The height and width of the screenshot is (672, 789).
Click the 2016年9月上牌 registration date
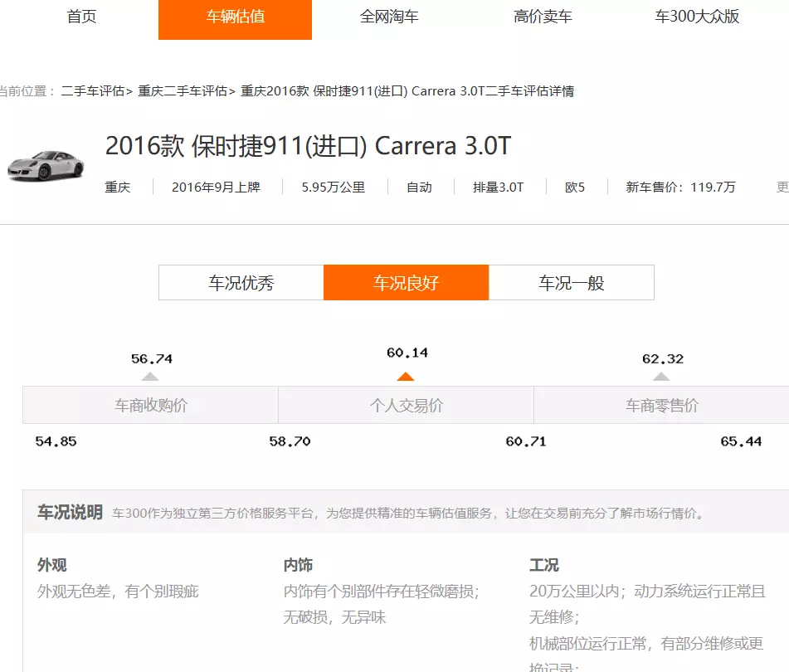(216, 187)
